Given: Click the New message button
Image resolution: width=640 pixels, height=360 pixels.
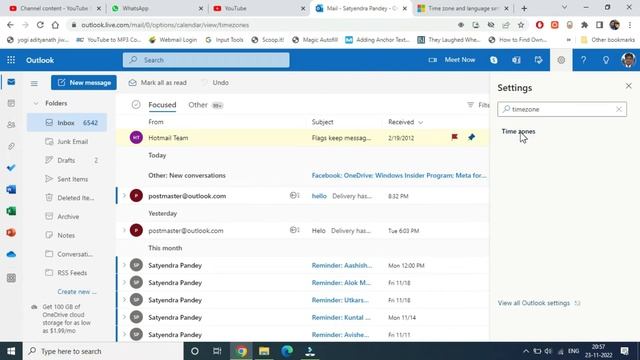Looking at the screenshot, I should [84, 82].
